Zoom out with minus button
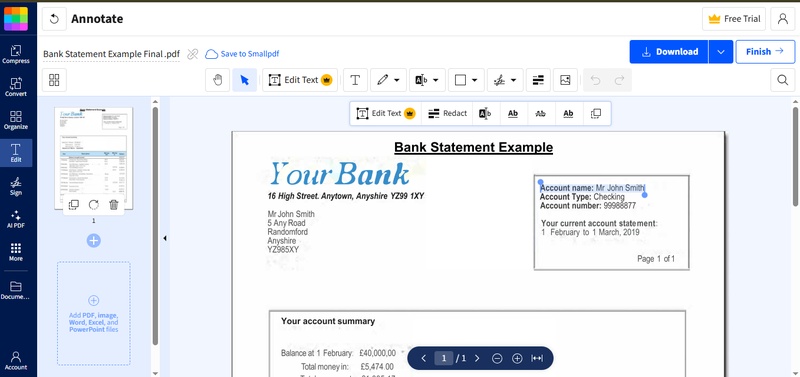 coord(497,358)
